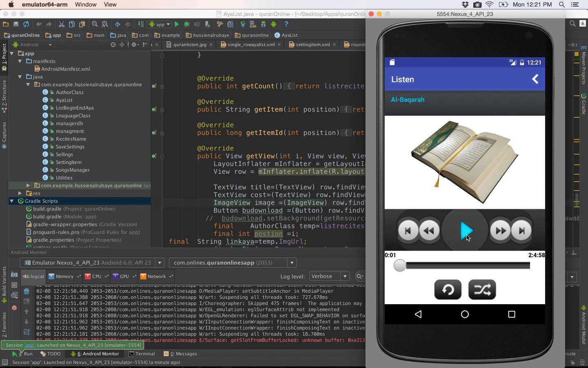This screenshot has width=588, height=368.
Task: Collapse the Gradle Scripts node
Action: click(12, 201)
